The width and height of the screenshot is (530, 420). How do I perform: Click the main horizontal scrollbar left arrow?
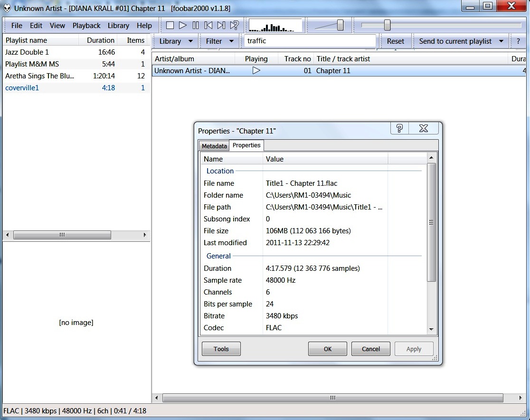click(157, 398)
